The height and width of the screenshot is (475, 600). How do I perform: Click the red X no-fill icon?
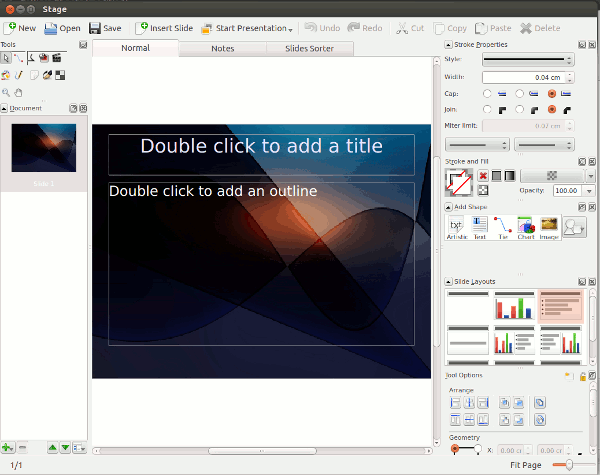[483, 175]
